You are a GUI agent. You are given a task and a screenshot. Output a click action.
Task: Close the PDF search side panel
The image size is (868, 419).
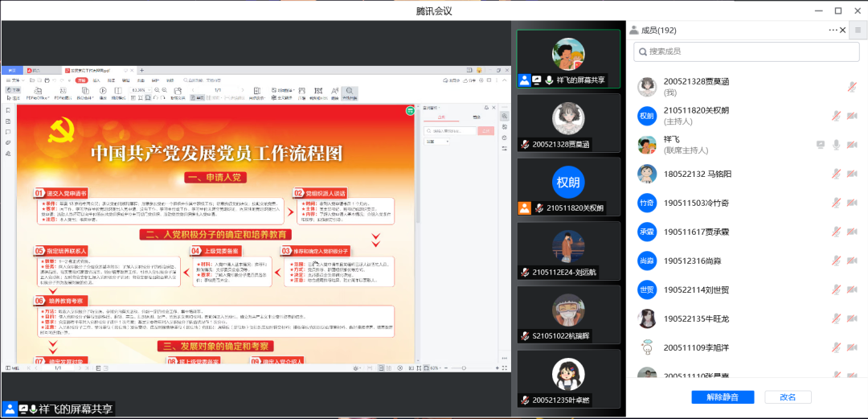pyautogui.click(x=493, y=107)
